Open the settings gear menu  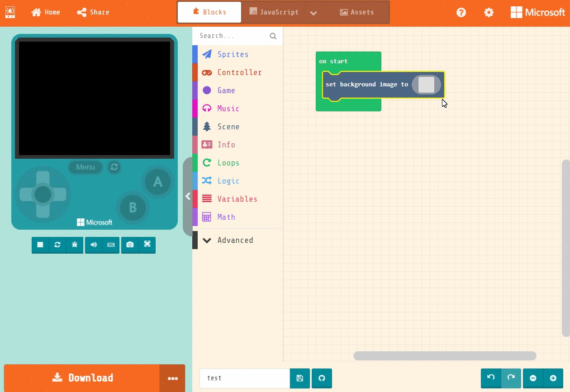click(x=489, y=12)
